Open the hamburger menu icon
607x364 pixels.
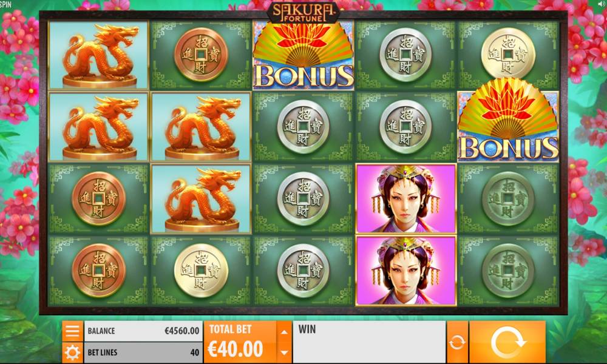(x=72, y=331)
